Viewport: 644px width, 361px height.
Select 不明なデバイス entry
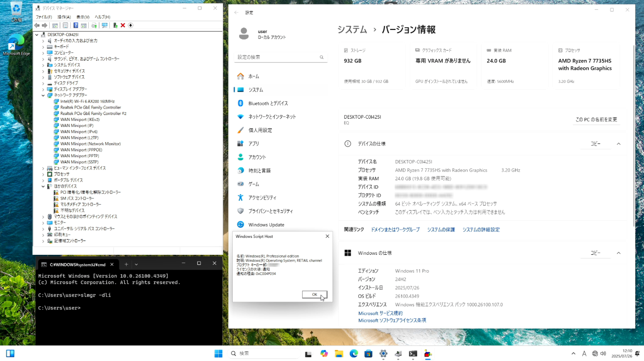click(x=72, y=210)
